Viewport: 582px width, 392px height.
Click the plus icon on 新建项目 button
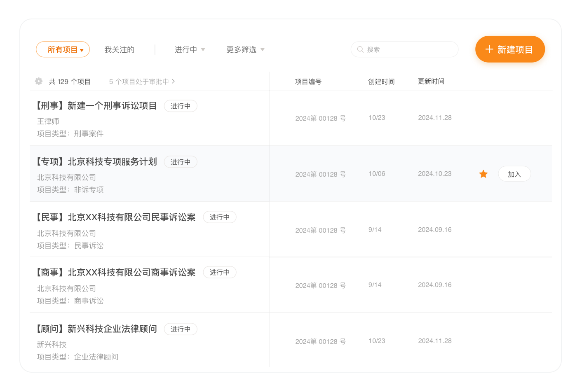pos(489,49)
